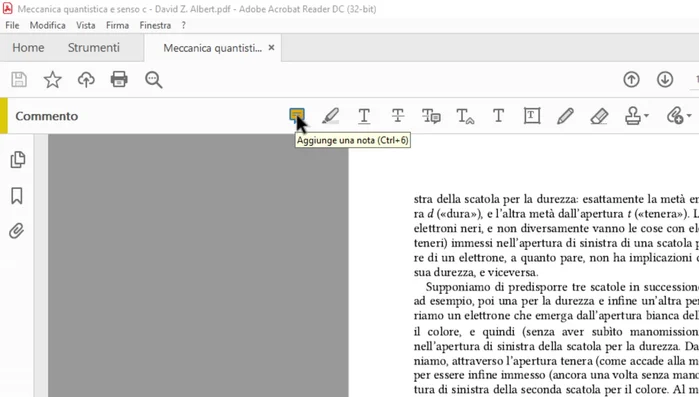Click text line starting 'stra della scatola'
Screen dimensions: 699x397
pyautogui.click(x=556, y=199)
